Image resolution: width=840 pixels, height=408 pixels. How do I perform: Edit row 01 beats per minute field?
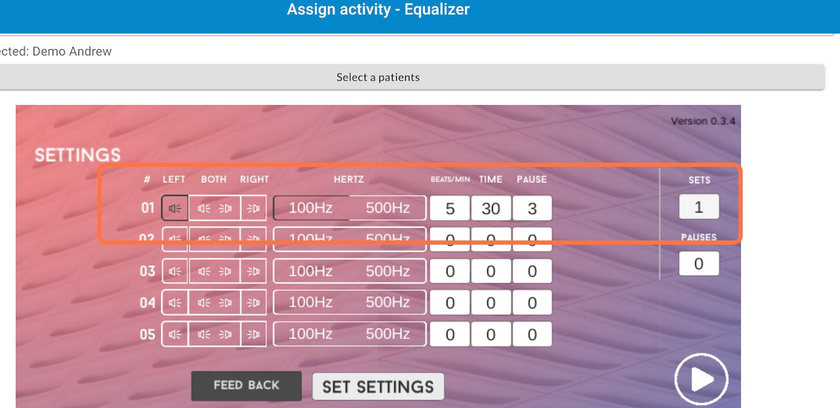point(450,209)
